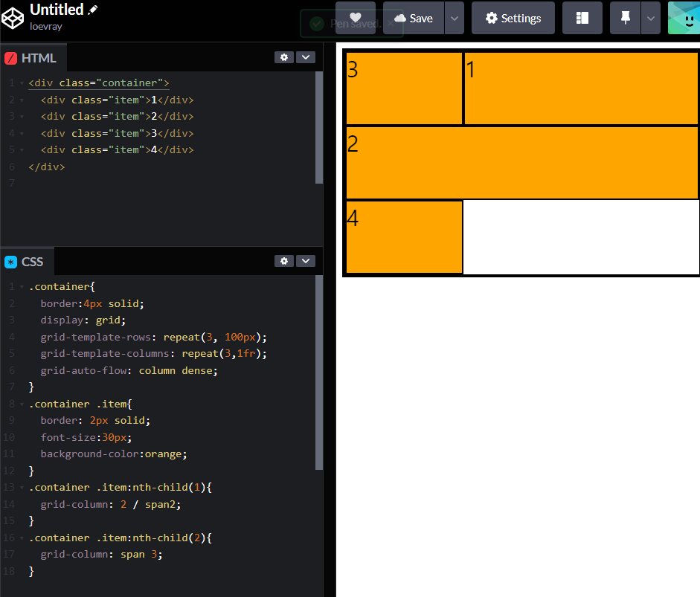Image resolution: width=700 pixels, height=597 pixels.
Task: Click the Untitled pen title
Action: (57, 10)
